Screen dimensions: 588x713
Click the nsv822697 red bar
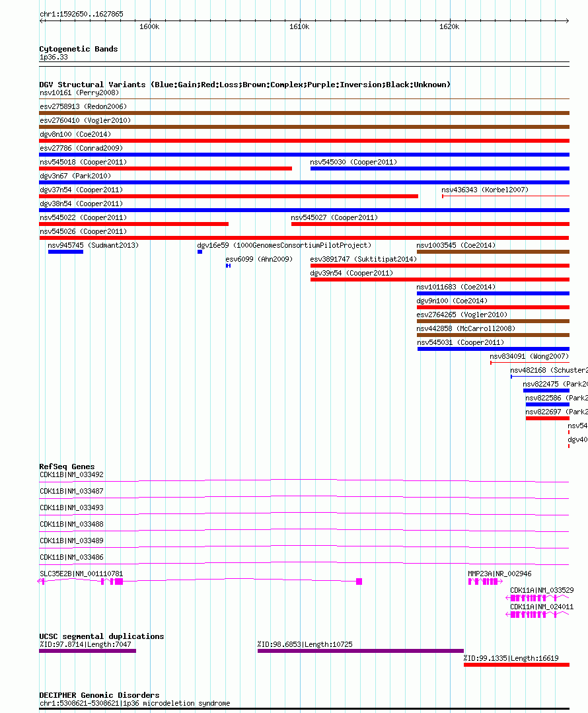click(548, 418)
